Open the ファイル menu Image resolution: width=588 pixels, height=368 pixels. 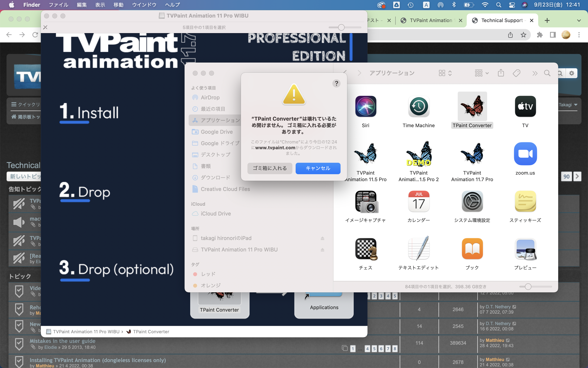[59, 5]
